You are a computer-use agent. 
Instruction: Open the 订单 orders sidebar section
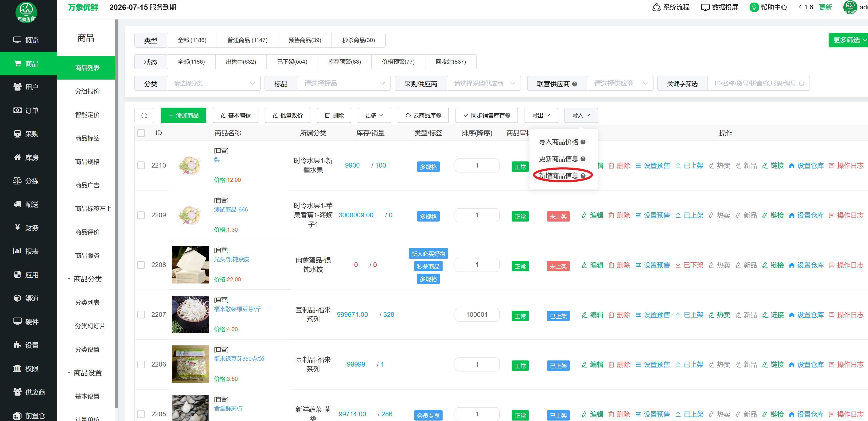coord(28,110)
